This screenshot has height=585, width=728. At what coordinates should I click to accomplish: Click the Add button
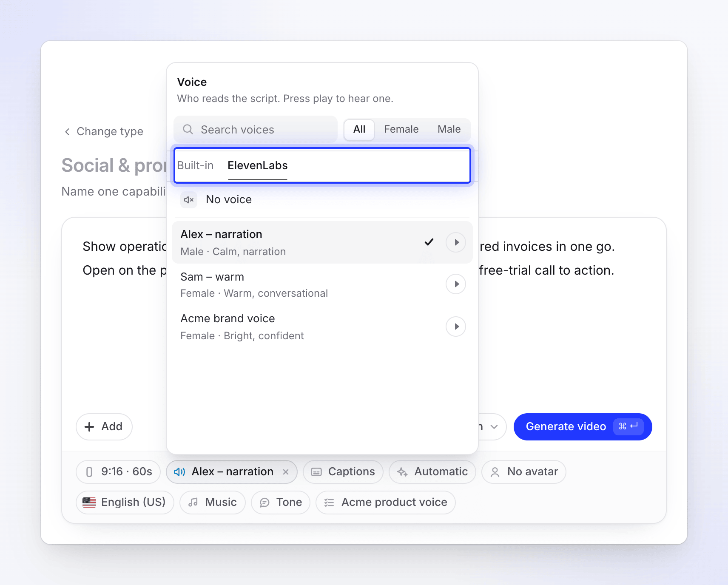(x=104, y=427)
